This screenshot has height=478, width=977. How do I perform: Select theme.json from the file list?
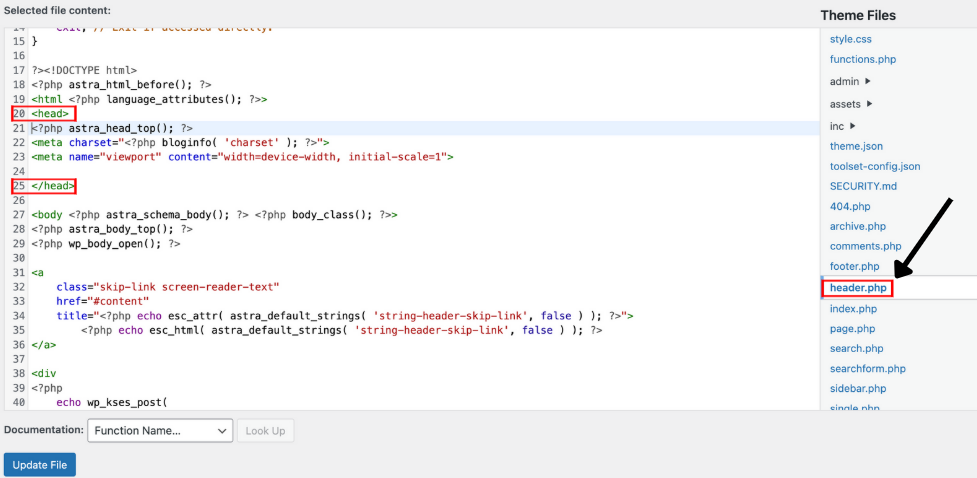point(856,146)
